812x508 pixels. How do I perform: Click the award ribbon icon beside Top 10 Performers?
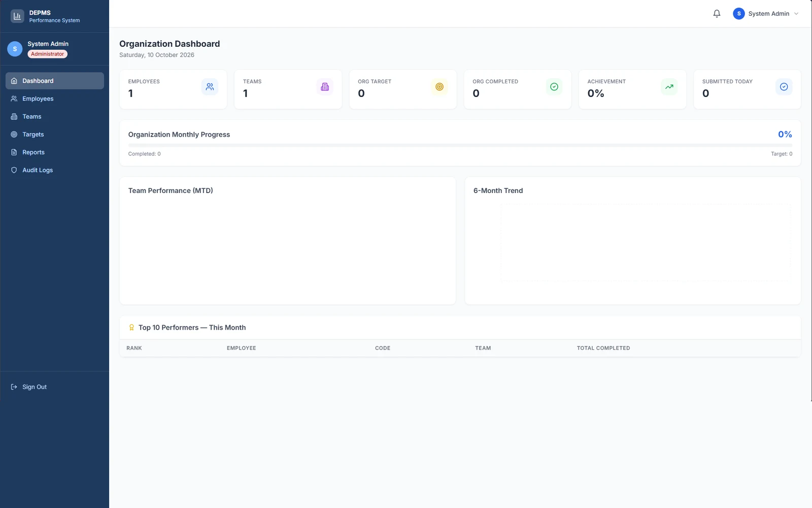click(x=131, y=328)
